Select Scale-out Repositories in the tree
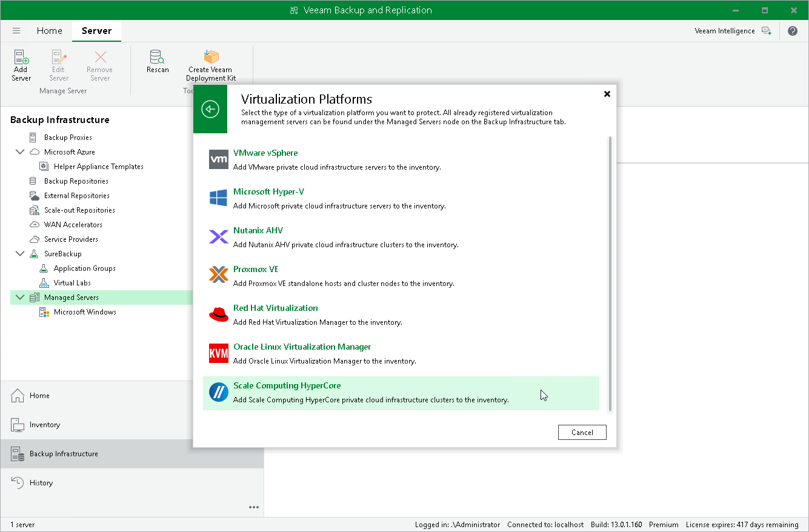Viewport: 809px width, 532px height. pyautogui.click(x=79, y=210)
